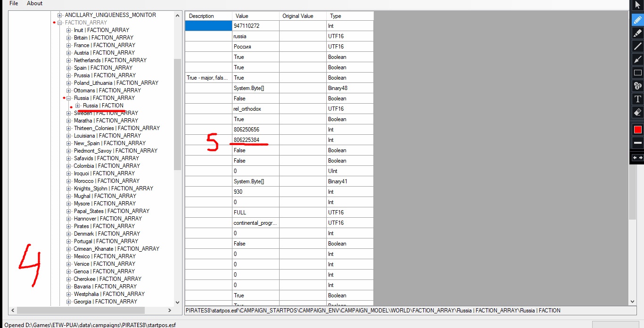Collapse Russia | FACTION_ARRAY node
The image size is (644, 328).
(x=69, y=98)
